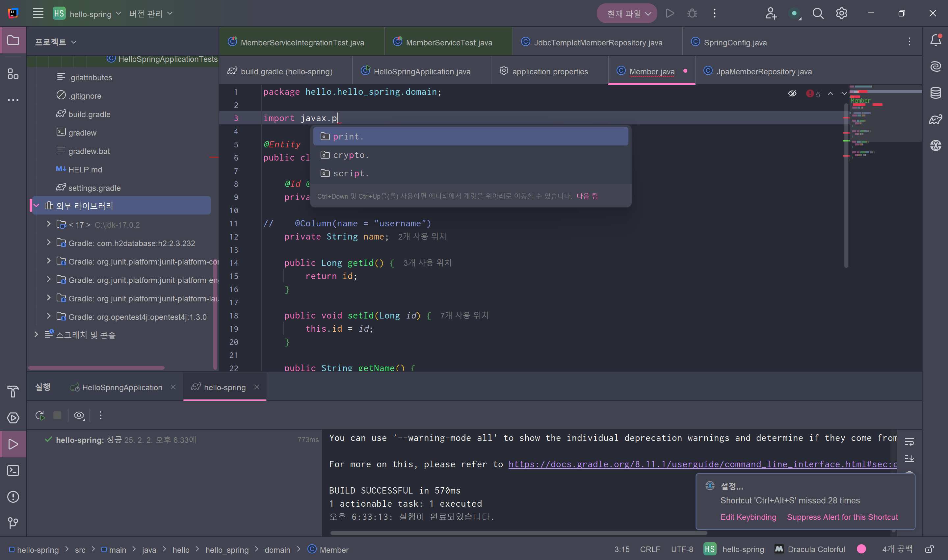Image resolution: width=948 pixels, height=560 pixels.
Task: Open Search Everywhere magnifier
Action: [818, 13]
